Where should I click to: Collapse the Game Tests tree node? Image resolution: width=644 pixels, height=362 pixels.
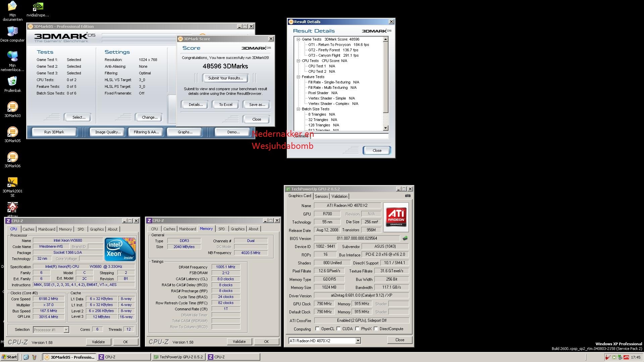click(298, 39)
